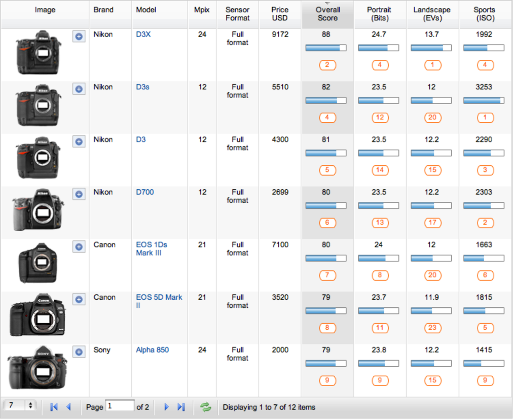Image resolution: width=514 pixels, height=420 pixels.
Task: Select the EOS 5D Mark II price 3520
Action: tap(280, 297)
